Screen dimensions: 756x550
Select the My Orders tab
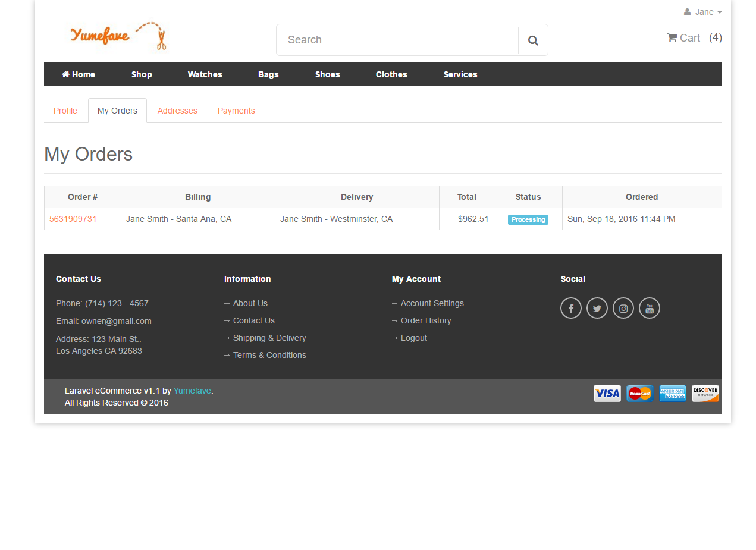click(117, 111)
